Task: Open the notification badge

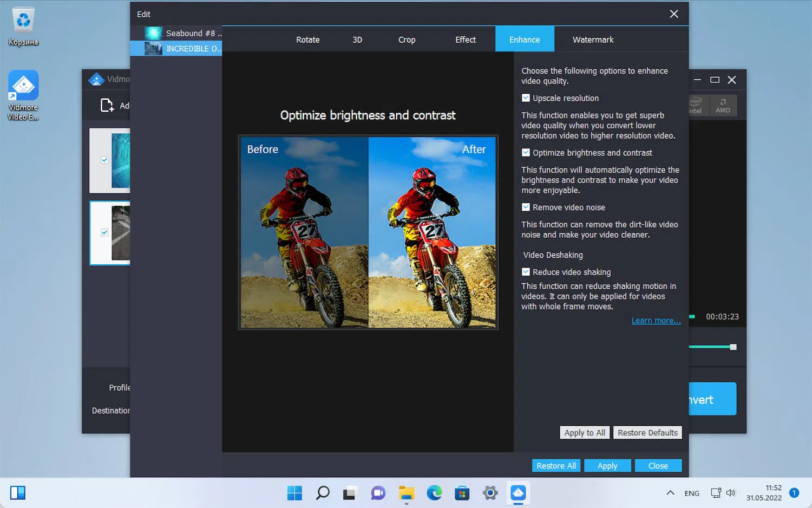Action: point(794,493)
